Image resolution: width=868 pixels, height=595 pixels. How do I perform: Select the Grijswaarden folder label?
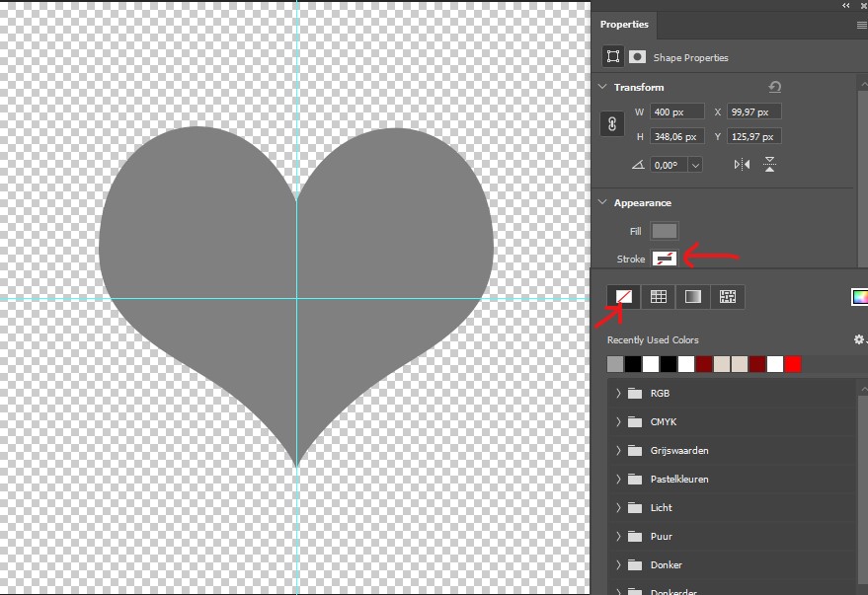point(679,451)
